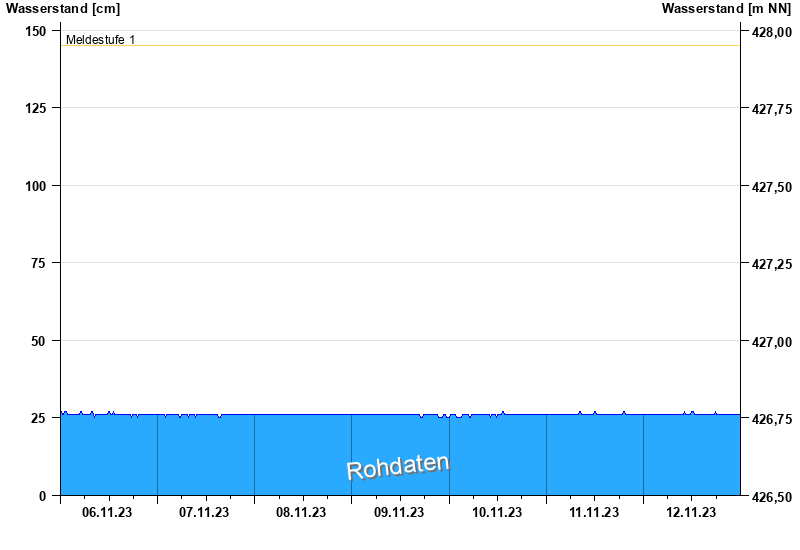
Task: Select the 11.11.23 date label
Action: (594, 513)
